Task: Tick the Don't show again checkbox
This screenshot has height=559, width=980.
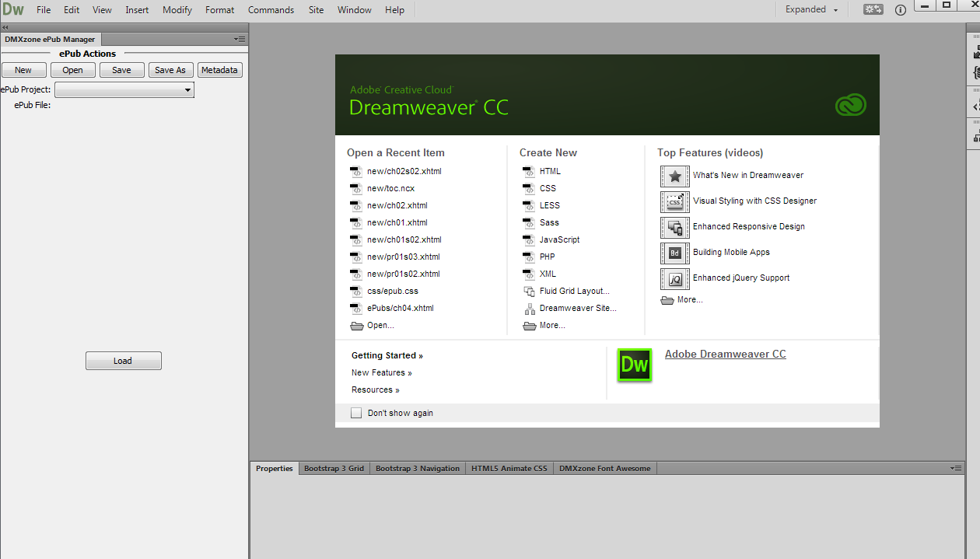Action: [356, 413]
